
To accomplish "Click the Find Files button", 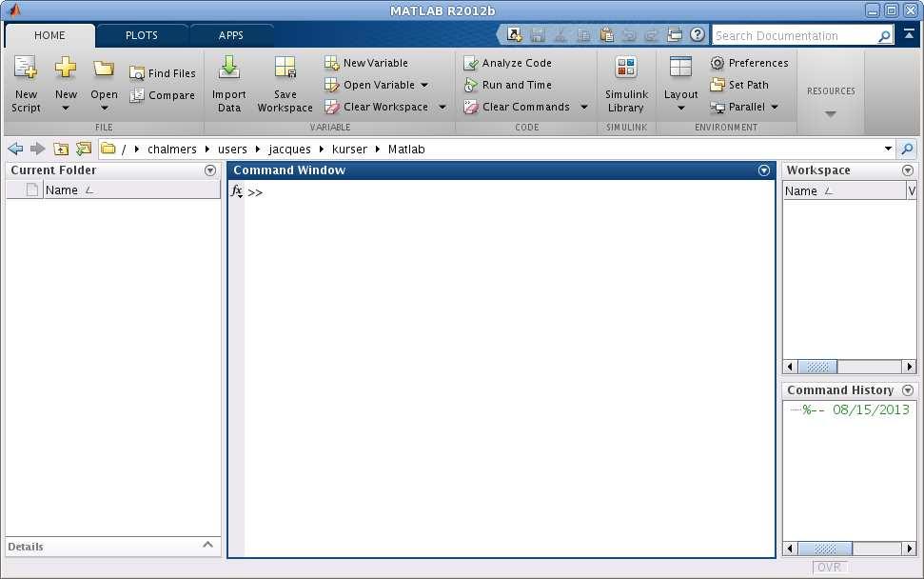I will (163, 73).
